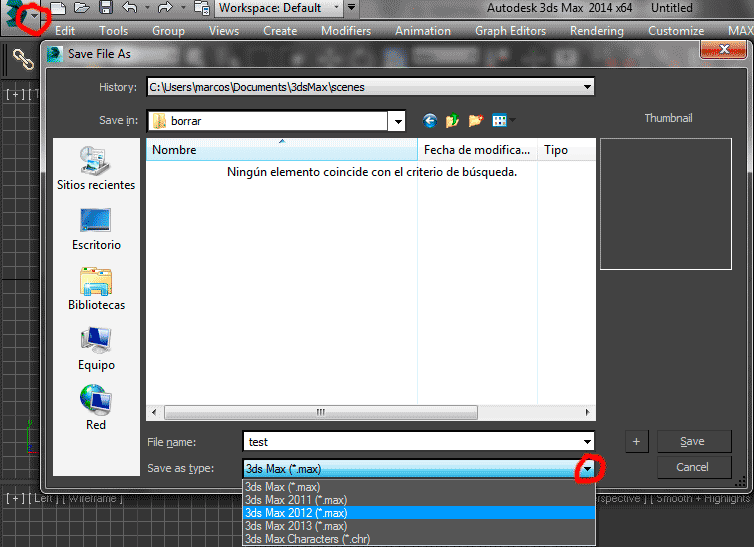The image size is (754, 547).
Task: Expand the Save in folder dropdown
Action: 398,121
